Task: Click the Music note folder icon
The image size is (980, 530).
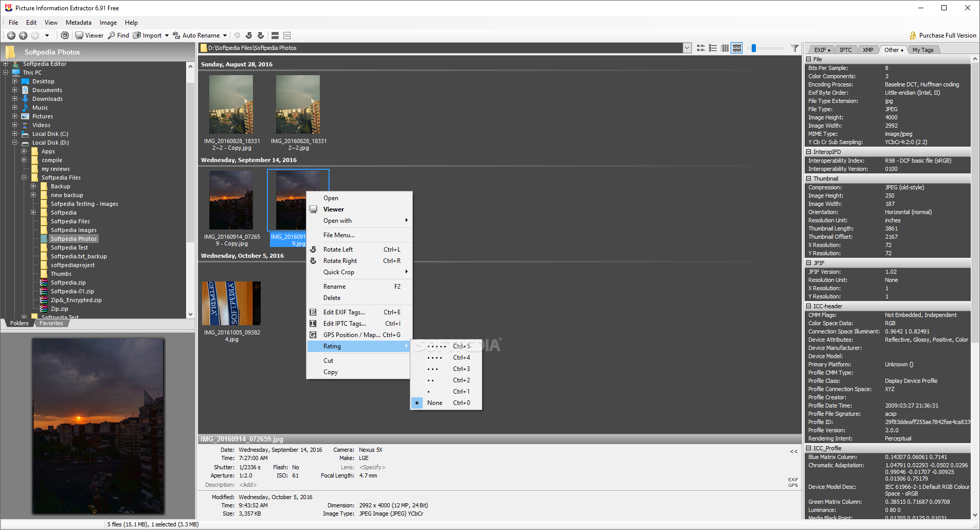Action: click(25, 108)
